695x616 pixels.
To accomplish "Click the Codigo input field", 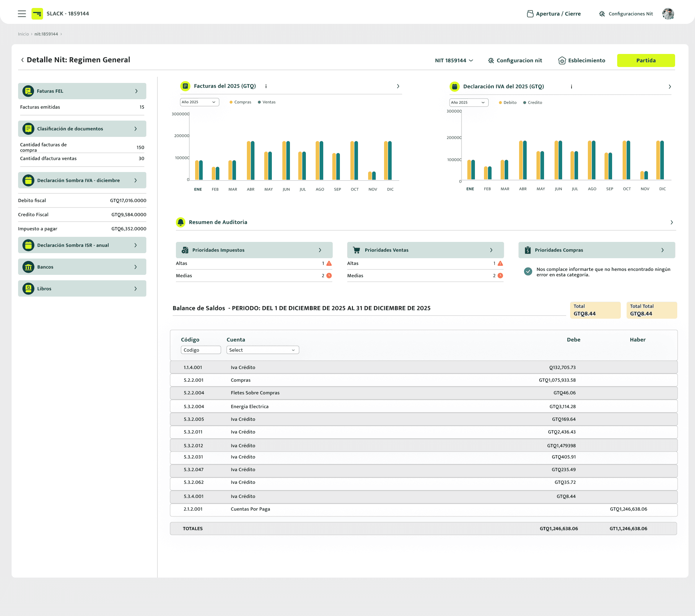I will [201, 350].
